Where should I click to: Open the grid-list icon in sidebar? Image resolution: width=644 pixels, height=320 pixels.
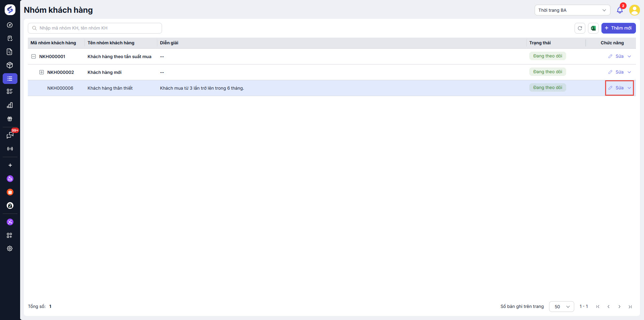(10, 91)
